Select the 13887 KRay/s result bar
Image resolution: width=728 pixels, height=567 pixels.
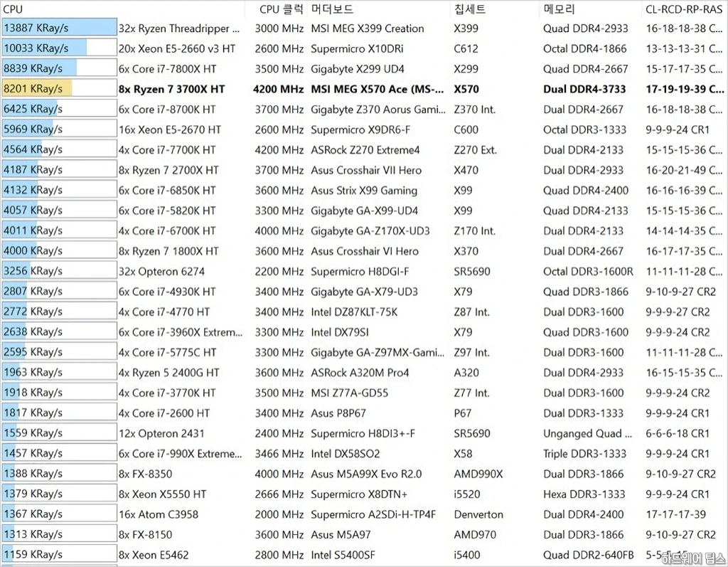[x=60, y=28]
